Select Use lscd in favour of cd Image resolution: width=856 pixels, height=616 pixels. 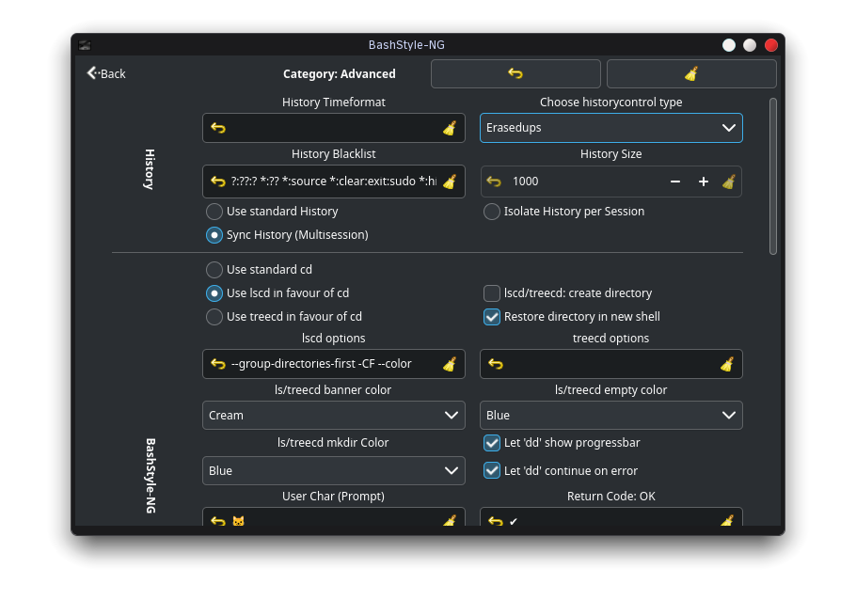coord(277,293)
